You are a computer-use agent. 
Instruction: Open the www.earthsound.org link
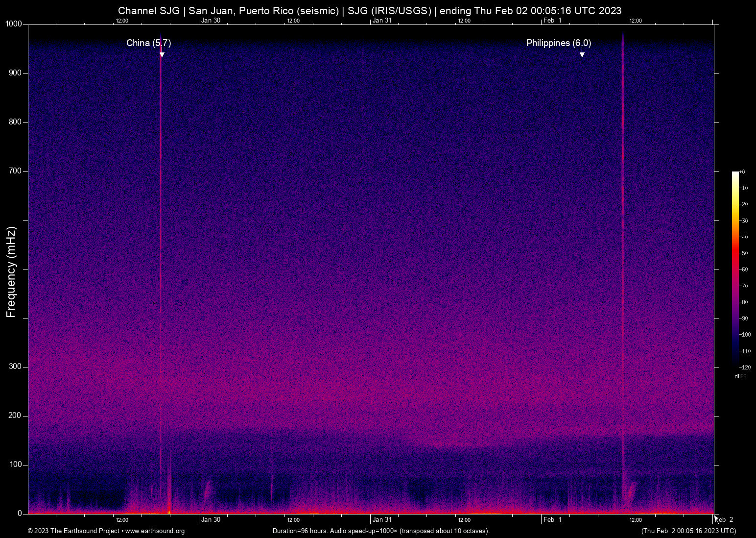coord(155,531)
